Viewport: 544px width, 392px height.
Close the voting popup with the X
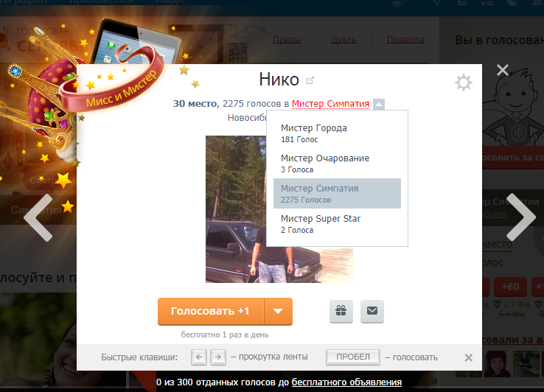coord(503,70)
